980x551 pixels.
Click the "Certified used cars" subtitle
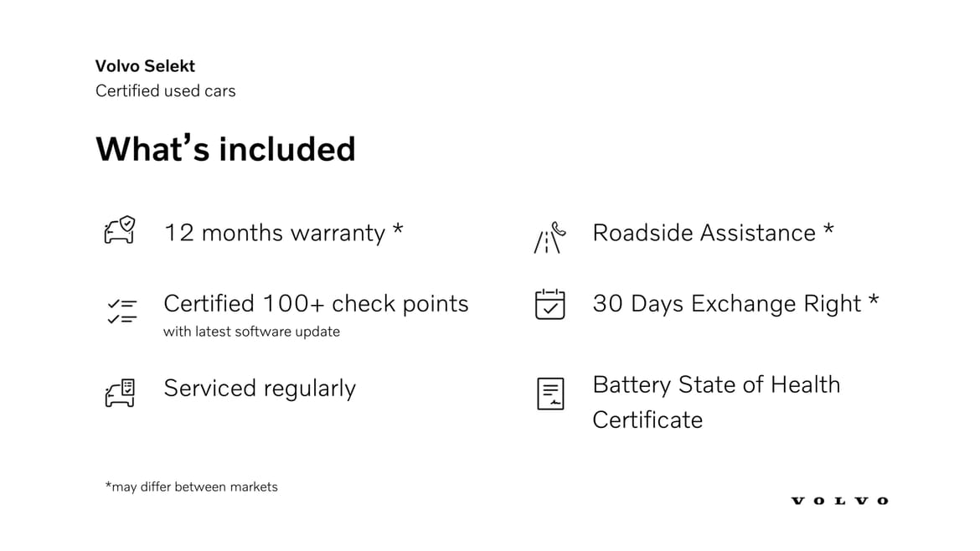(166, 90)
